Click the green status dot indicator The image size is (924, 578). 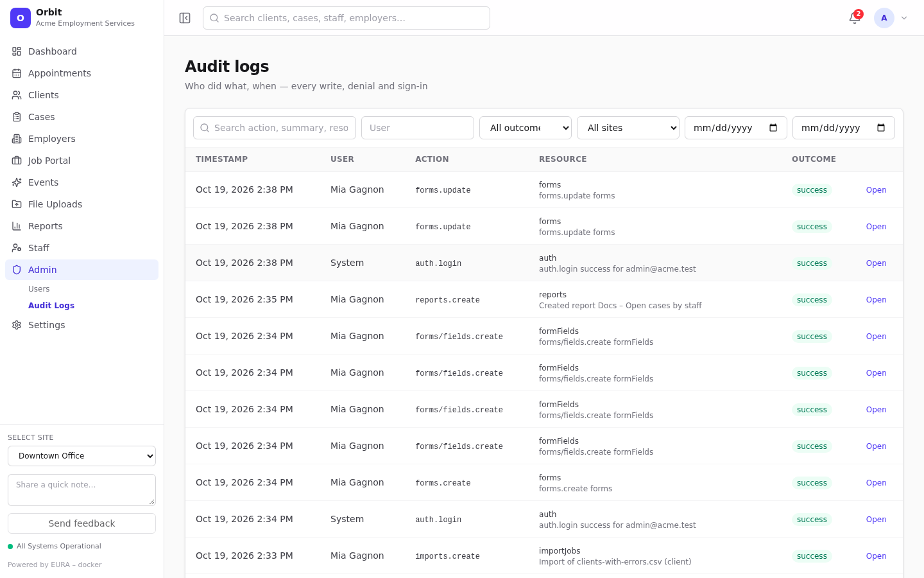[x=10, y=547]
